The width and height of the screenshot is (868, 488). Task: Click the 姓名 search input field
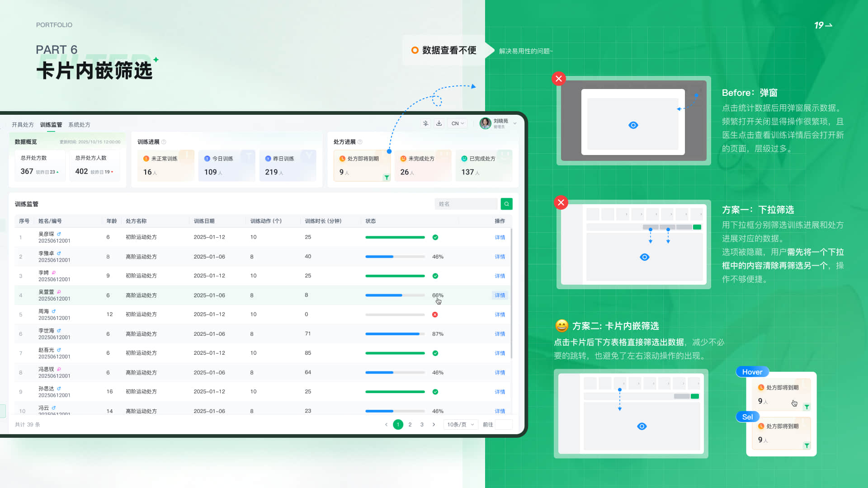466,204
